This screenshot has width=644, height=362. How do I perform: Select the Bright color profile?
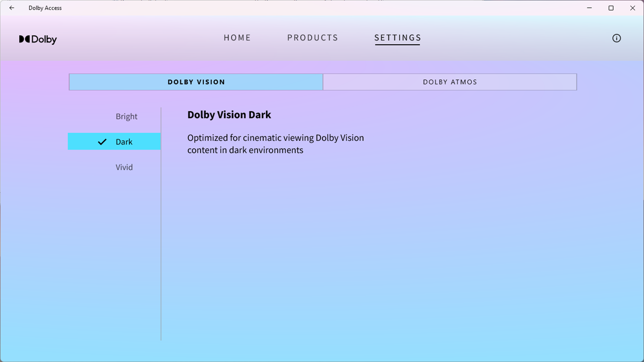(x=127, y=116)
